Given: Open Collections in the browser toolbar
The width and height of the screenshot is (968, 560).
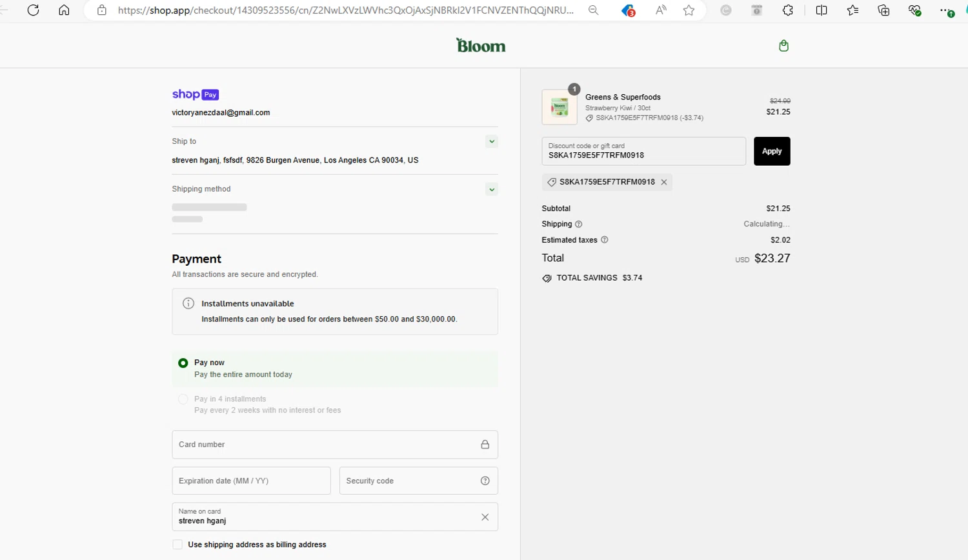Looking at the screenshot, I should (883, 10).
